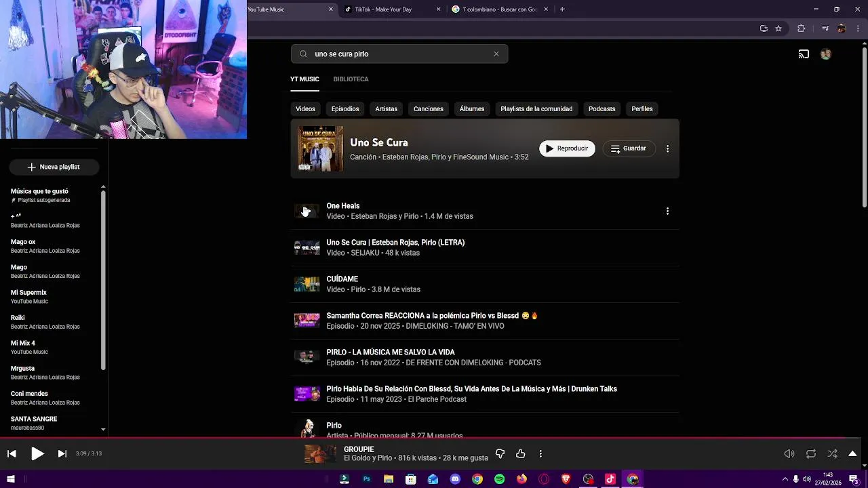Image resolution: width=868 pixels, height=488 pixels.
Task: Adjust volume with the speaker icon
Action: point(789,453)
